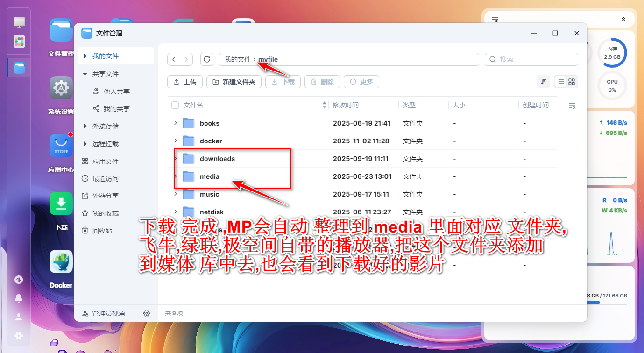644x353 pixels.
Task: Open the settings gear next to 管理员视角
Action: (x=147, y=313)
